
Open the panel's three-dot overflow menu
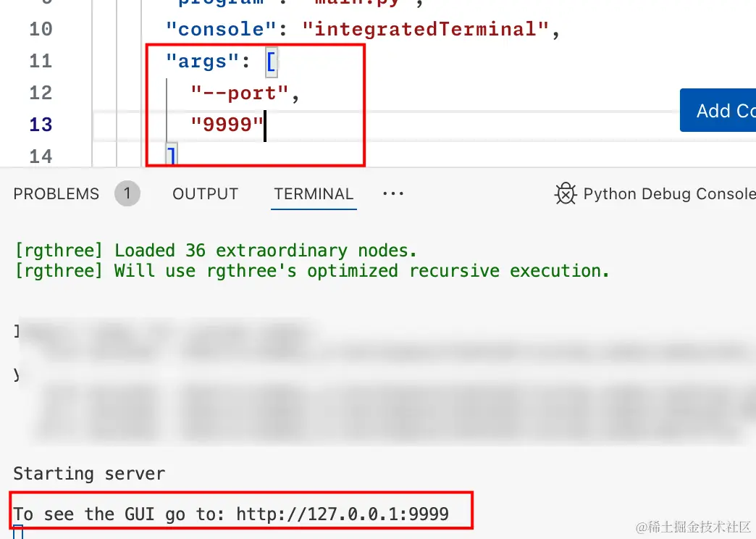(393, 193)
